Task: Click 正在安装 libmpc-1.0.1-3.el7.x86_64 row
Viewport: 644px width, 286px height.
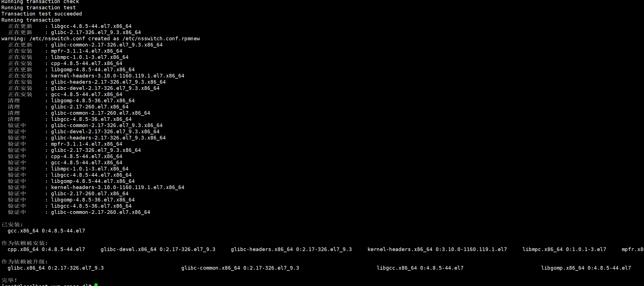Action: [68, 57]
